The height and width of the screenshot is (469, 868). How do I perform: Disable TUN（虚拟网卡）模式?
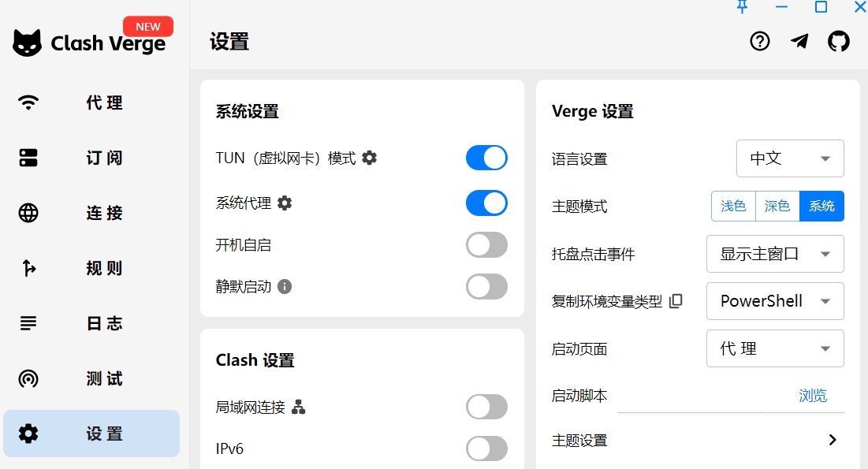tap(486, 158)
